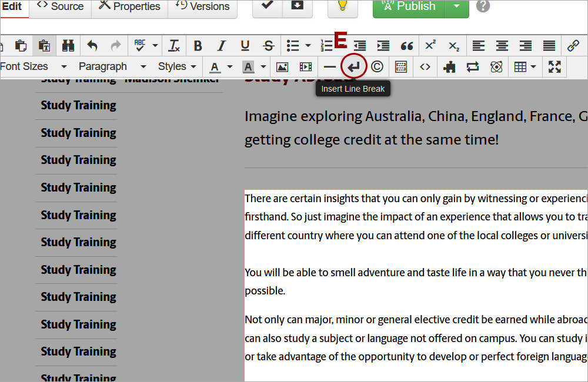Open the Insert/Edit Image tool
Screen dimensions: 588x382
[x=283, y=66]
